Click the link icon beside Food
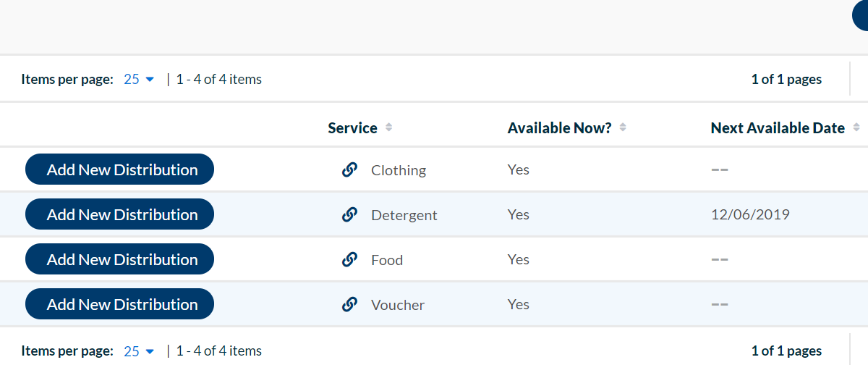This screenshot has width=868, height=365. (349, 260)
